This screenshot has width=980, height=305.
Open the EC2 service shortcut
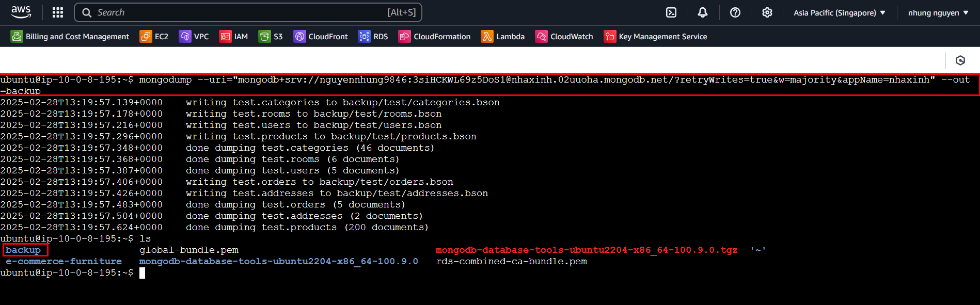tap(154, 37)
